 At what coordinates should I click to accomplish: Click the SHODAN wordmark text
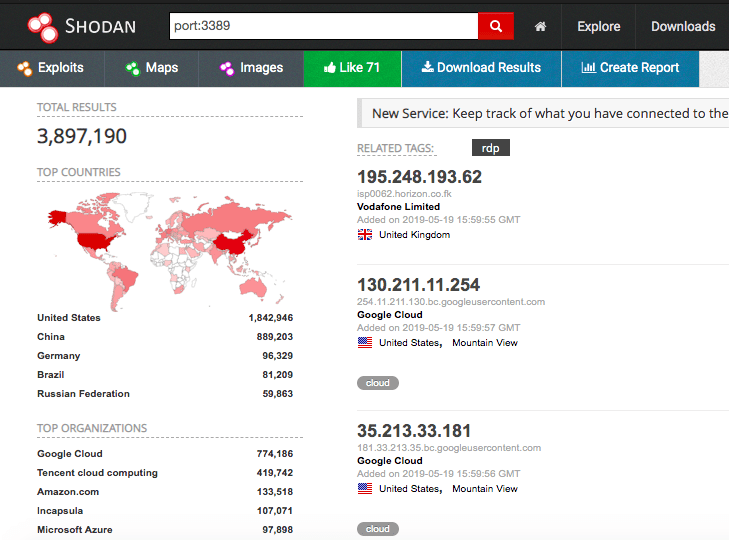pos(100,27)
